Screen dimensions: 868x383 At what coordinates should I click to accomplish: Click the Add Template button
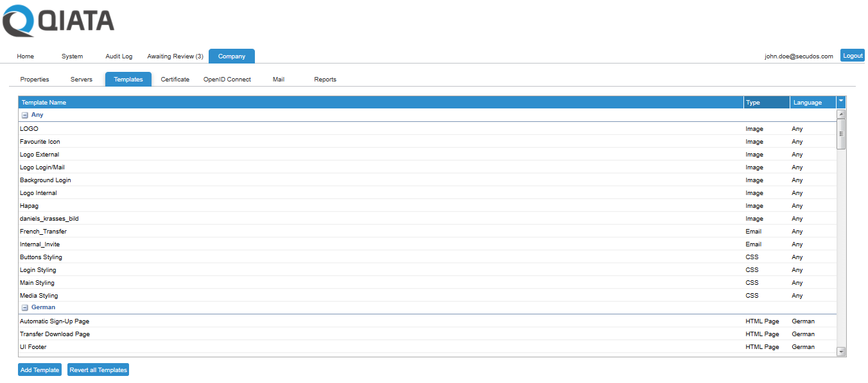[x=39, y=370]
